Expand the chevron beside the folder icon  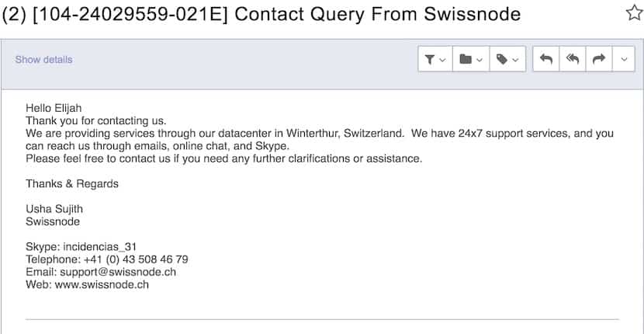coord(480,60)
